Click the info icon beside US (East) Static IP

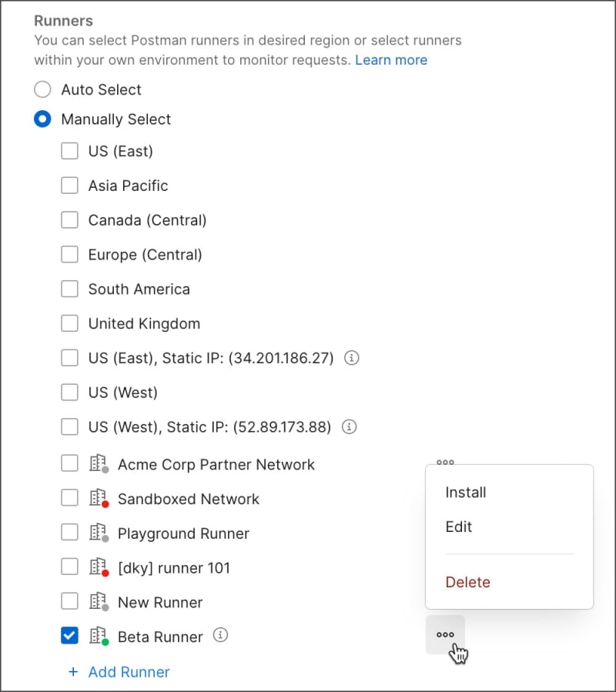point(351,358)
